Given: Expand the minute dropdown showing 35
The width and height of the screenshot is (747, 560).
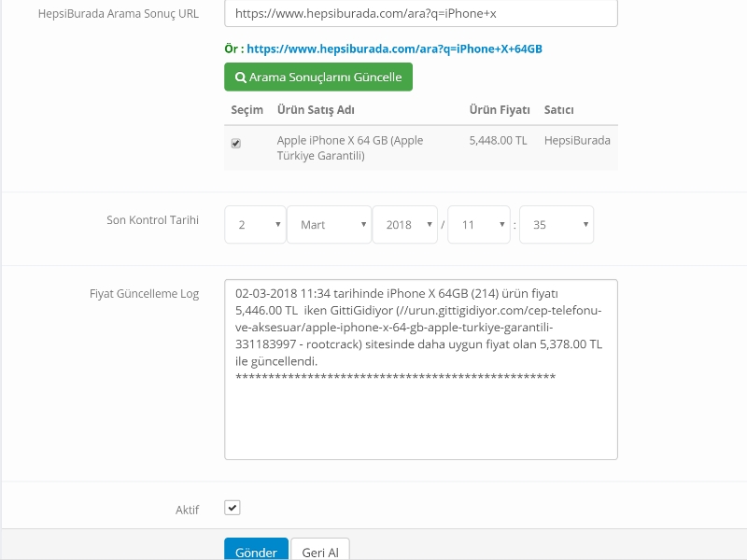Looking at the screenshot, I should [556, 225].
